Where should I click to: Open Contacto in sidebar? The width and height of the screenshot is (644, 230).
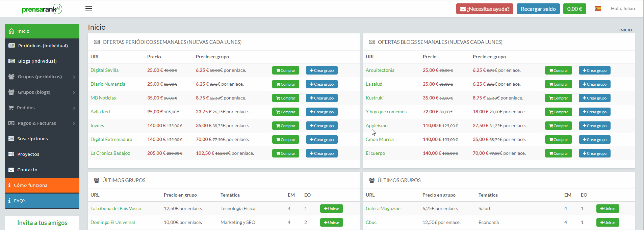[x=42, y=170]
